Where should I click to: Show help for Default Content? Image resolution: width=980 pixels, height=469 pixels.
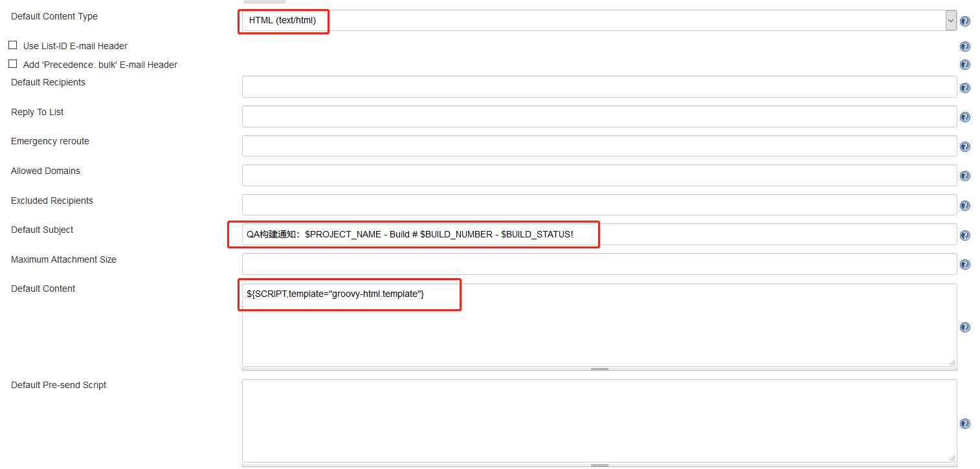pos(964,327)
